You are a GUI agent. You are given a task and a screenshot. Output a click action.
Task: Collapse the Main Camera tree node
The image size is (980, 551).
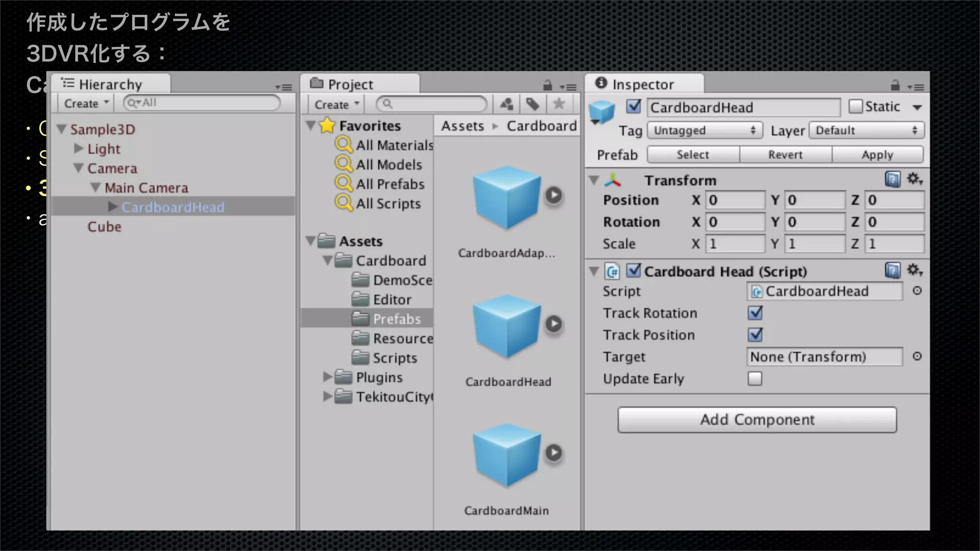pos(96,187)
